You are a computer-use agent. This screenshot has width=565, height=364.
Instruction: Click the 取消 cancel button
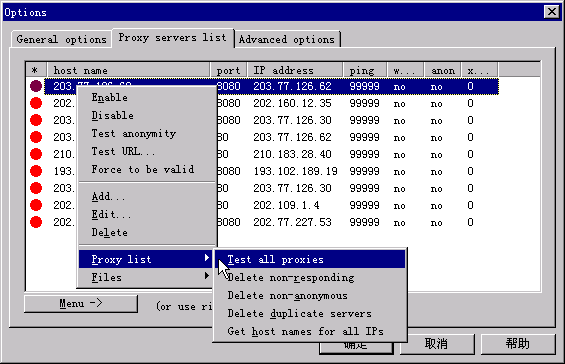437,344
